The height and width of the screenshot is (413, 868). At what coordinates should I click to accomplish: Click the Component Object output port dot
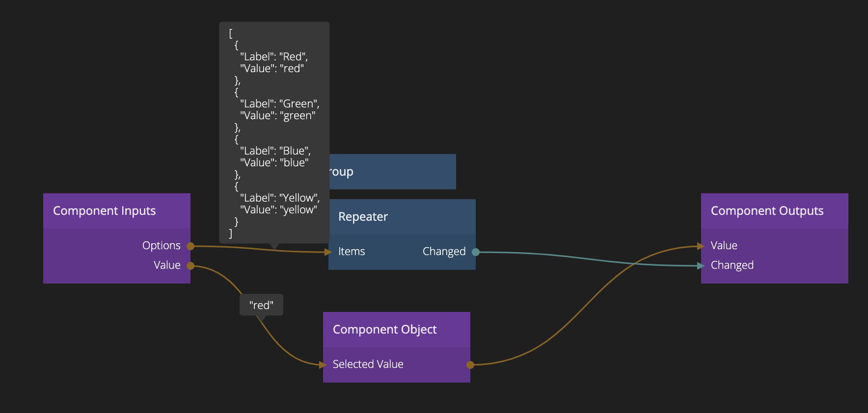pyautogui.click(x=470, y=365)
